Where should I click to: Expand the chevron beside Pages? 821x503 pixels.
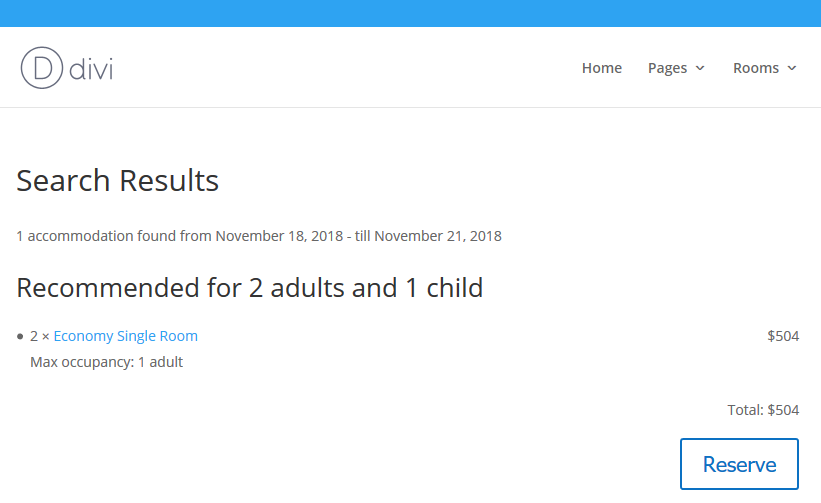[700, 68]
